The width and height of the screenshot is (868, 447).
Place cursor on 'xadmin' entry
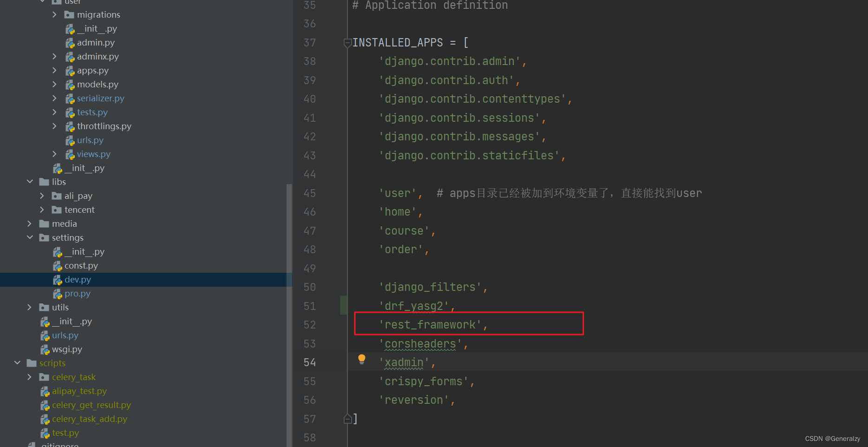click(404, 362)
